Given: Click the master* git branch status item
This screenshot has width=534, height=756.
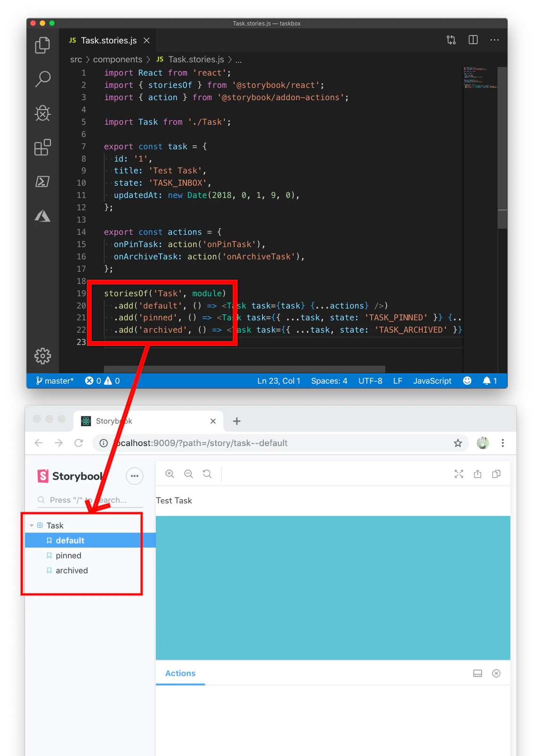Looking at the screenshot, I should click(55, 381).
